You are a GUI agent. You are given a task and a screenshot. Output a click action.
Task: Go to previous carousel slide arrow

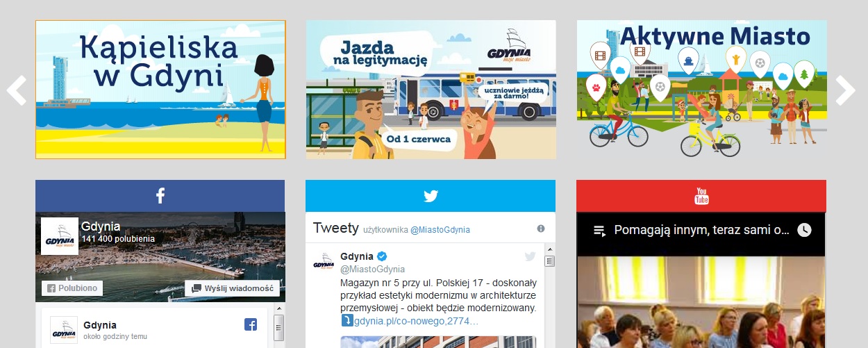(17, 90)
